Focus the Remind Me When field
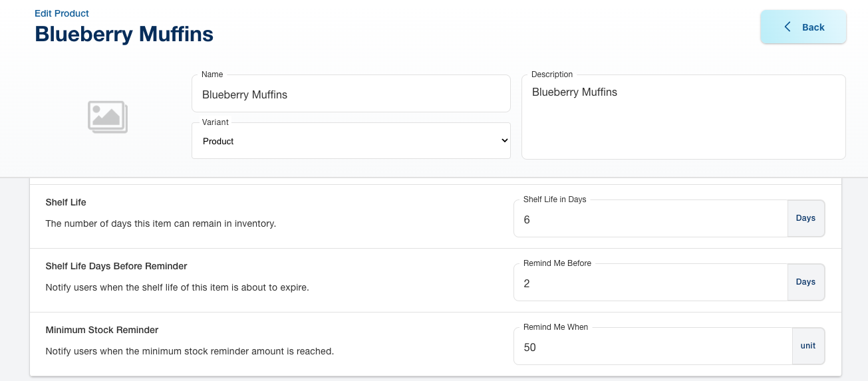Image resolution: width=868 pixels, height=381 pixels. pyautogui.click(x=652, y=347)
